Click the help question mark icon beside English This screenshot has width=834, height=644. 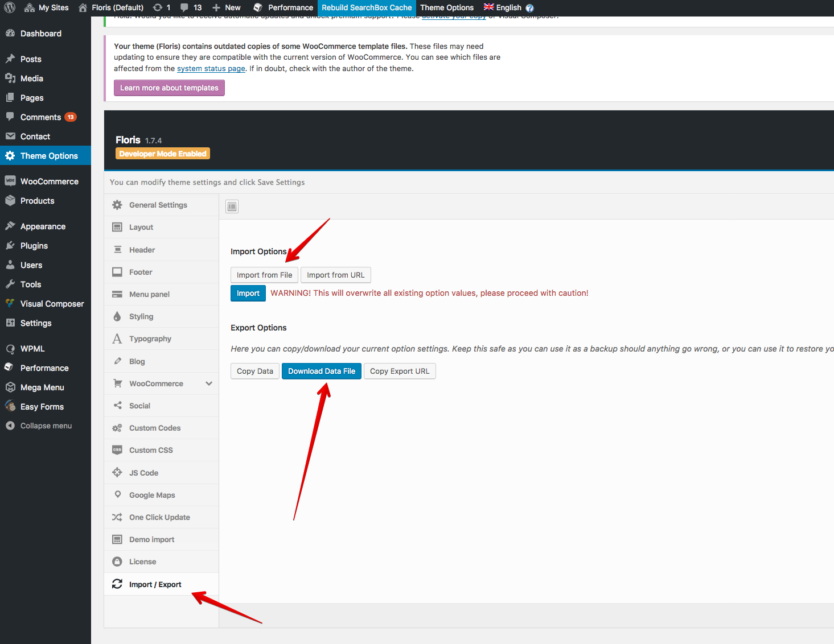(529, 8)
